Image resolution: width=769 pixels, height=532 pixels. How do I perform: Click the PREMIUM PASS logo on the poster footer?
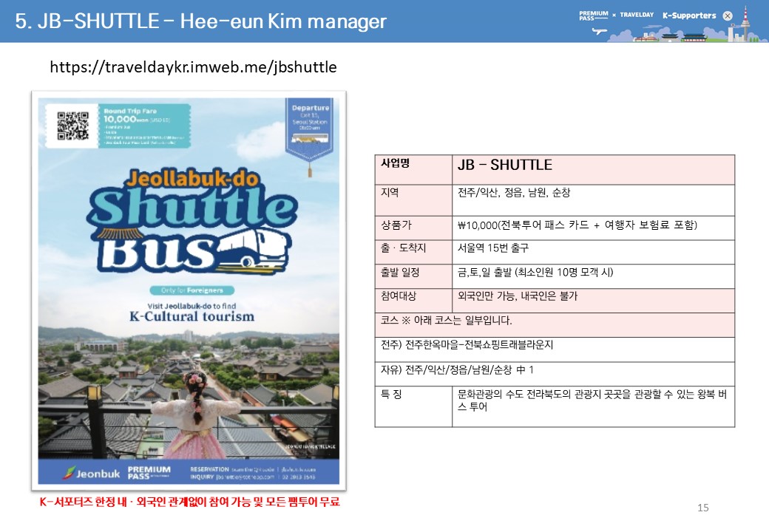[149, 473]
